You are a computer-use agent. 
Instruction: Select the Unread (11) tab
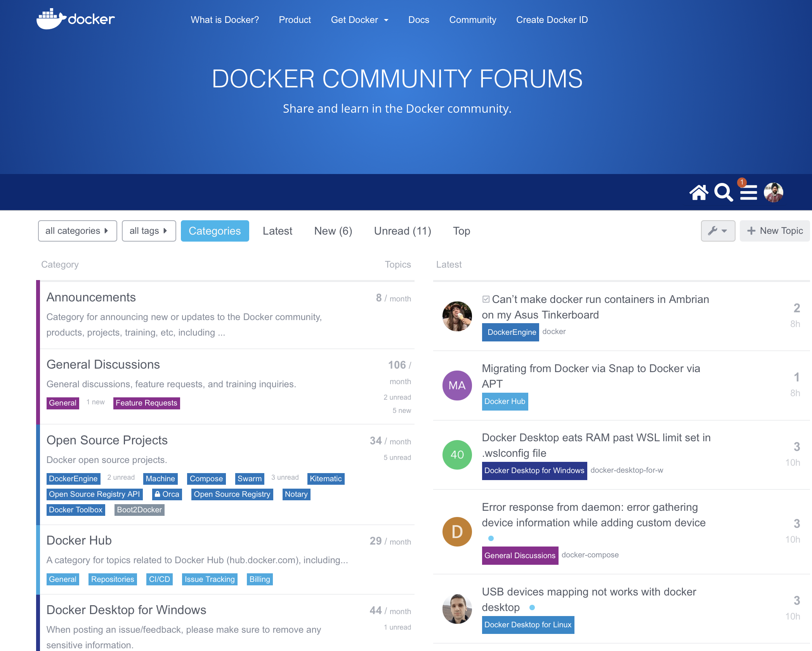click(x=403, y=231)
